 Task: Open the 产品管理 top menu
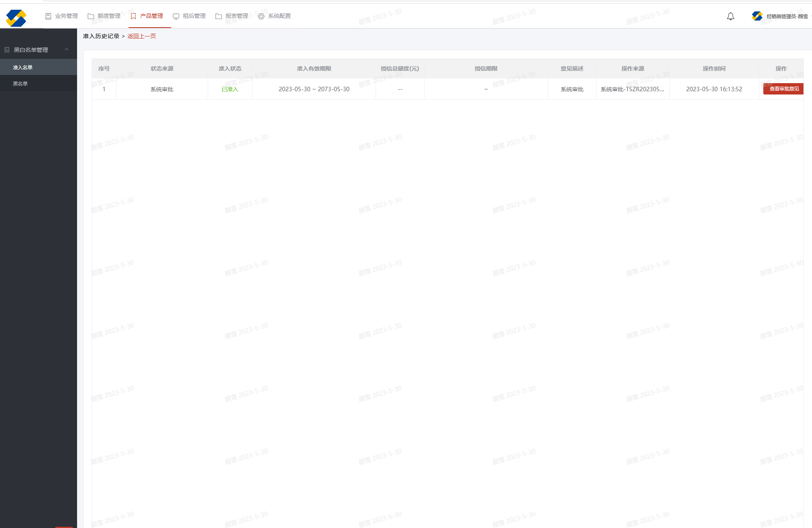click(151, 16)
